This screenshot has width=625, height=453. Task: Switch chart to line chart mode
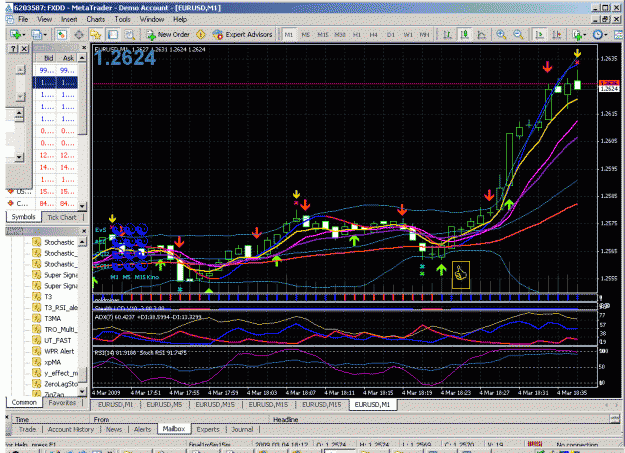coord(482,35)
